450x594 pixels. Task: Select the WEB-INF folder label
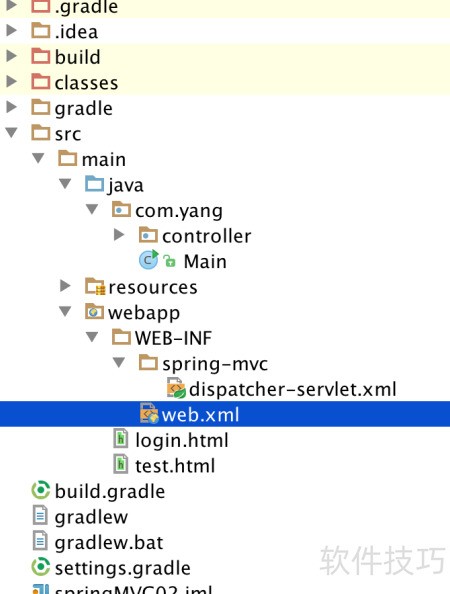tap(173, 338)
